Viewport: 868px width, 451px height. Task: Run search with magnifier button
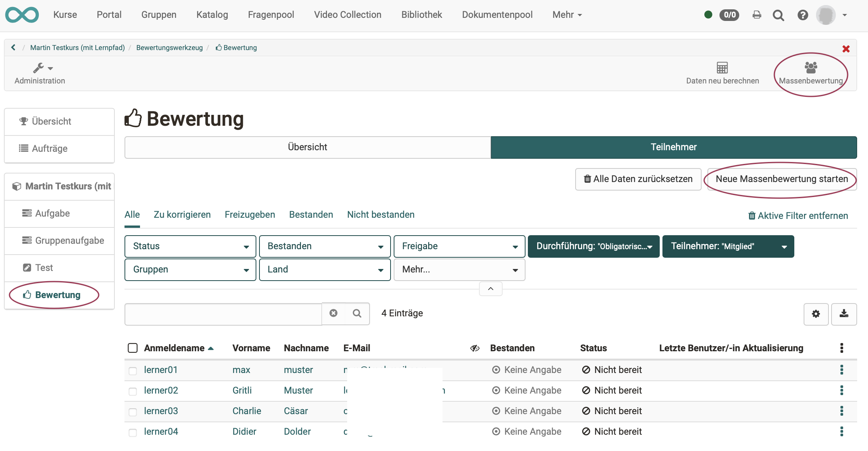click(x=357, y=313)
